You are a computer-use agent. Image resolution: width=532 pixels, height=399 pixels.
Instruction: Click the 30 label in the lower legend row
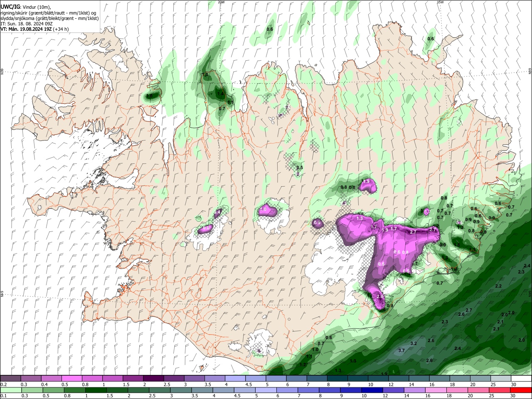click(514, 396)
